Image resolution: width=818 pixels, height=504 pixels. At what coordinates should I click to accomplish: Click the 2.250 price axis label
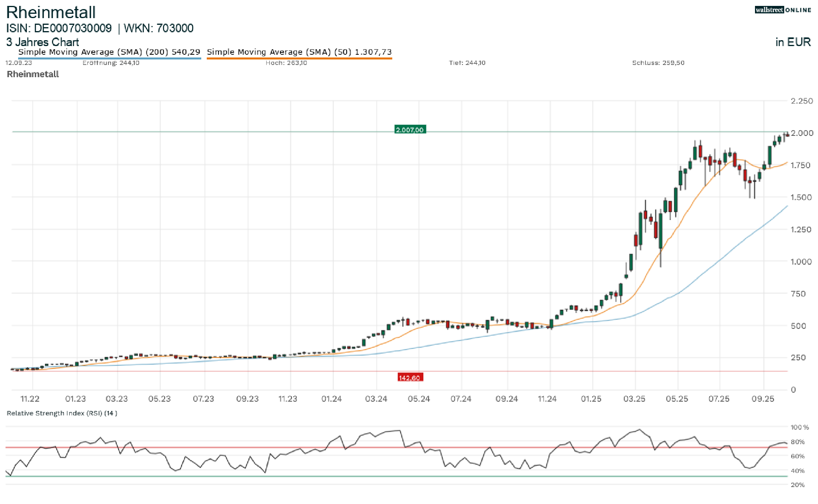coord(801,101)
